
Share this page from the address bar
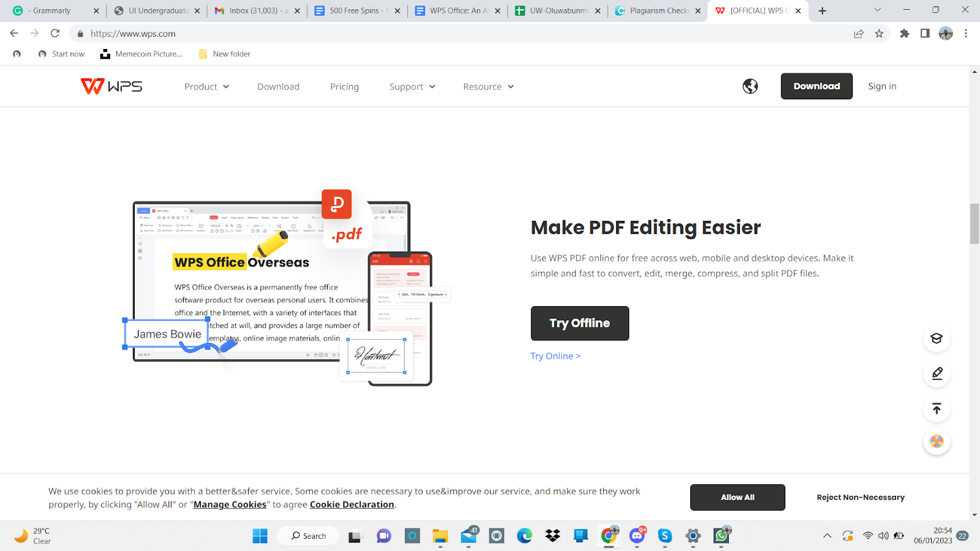(x=859, y=34)
